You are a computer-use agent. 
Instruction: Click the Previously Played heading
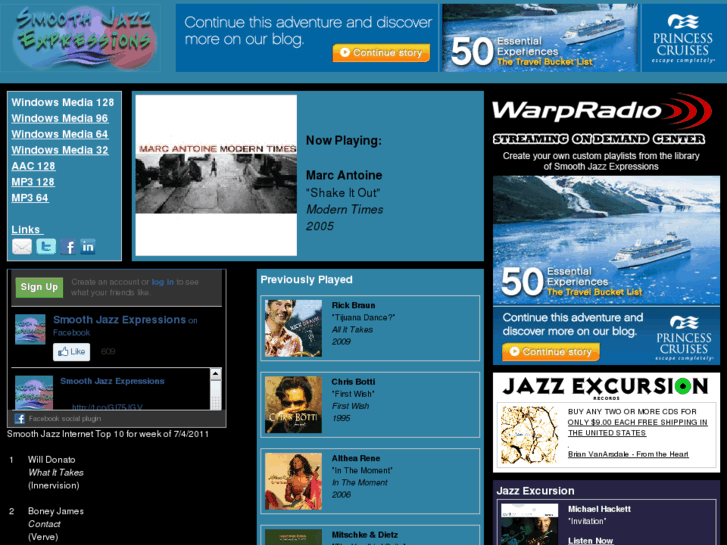pos(306,280)
